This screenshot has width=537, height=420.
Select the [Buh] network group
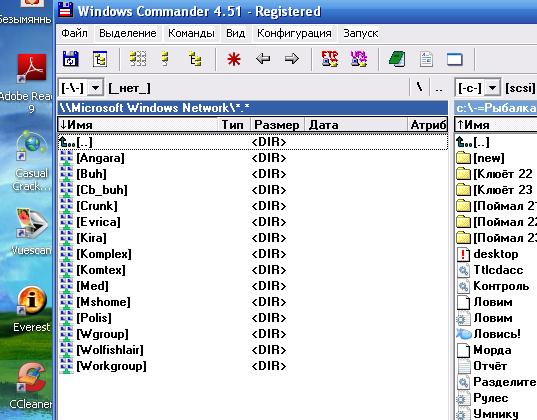coord(253,174)
